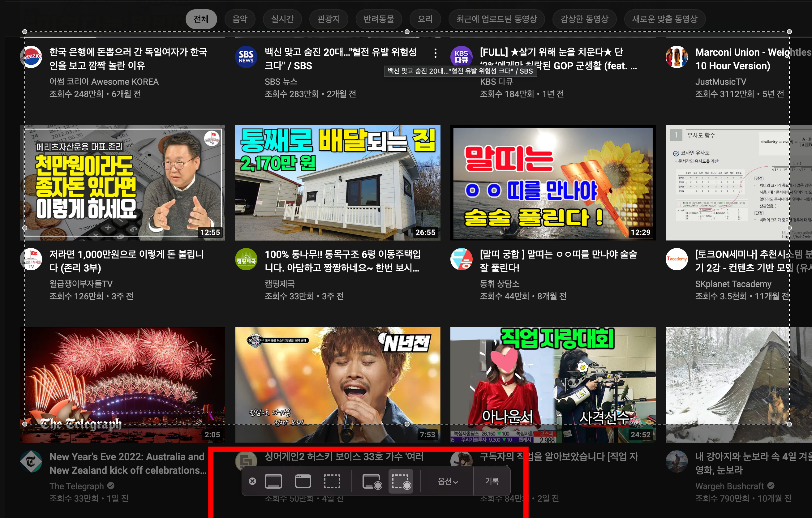The width and height of the screenshot is (812, 518).
Task: Open title 싱어게인2 허스키 보이스 33호
Action: coord(344,456)
